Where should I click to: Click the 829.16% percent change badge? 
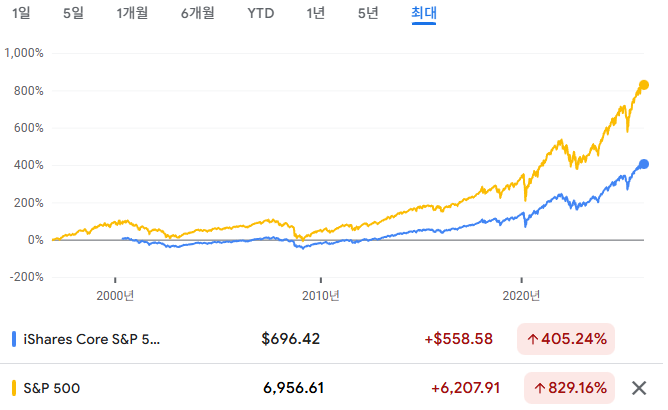pyautogui.click(x=566, y=387)
